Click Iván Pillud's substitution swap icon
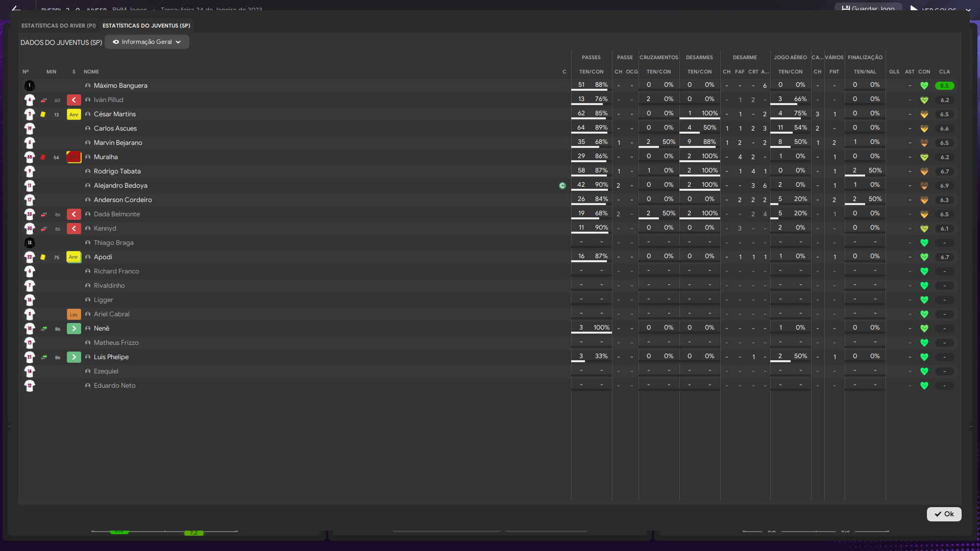Viewport: 980px width, 551px height. pos(44,100)
